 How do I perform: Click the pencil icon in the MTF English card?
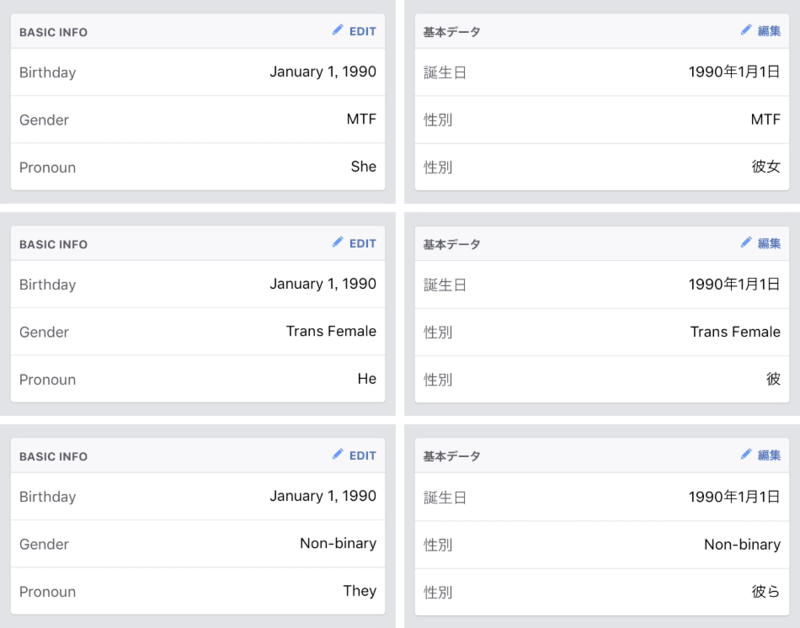(x=337, y=30)
